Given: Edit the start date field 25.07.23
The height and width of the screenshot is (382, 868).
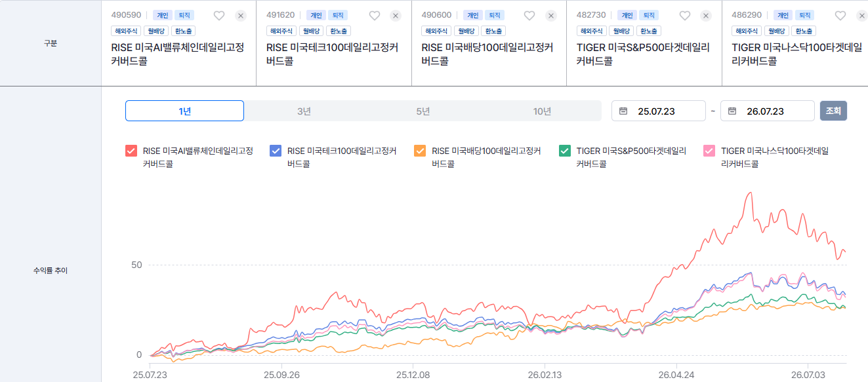Looking at the screenshot, I should click(659, 111).
